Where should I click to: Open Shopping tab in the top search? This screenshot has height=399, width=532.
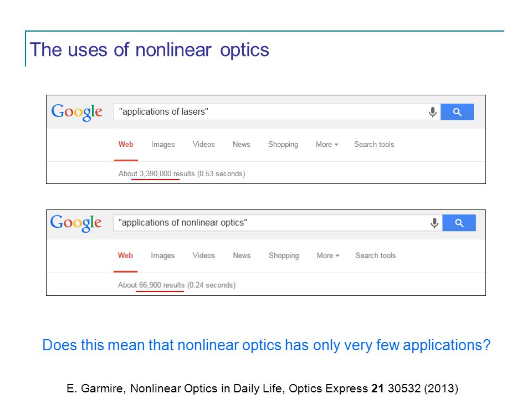283,145
